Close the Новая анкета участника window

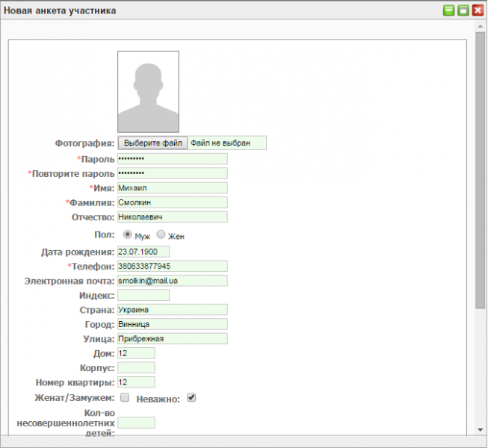[x=477, y=10]
